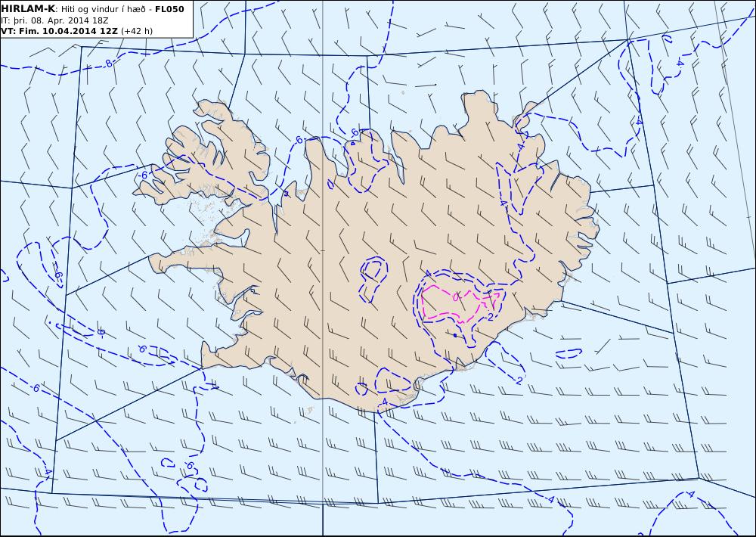Select the "VT: Fim. 10.04.2014 12Z" valid time
Viewport: 756px width, 537px height.
point(60,31)
